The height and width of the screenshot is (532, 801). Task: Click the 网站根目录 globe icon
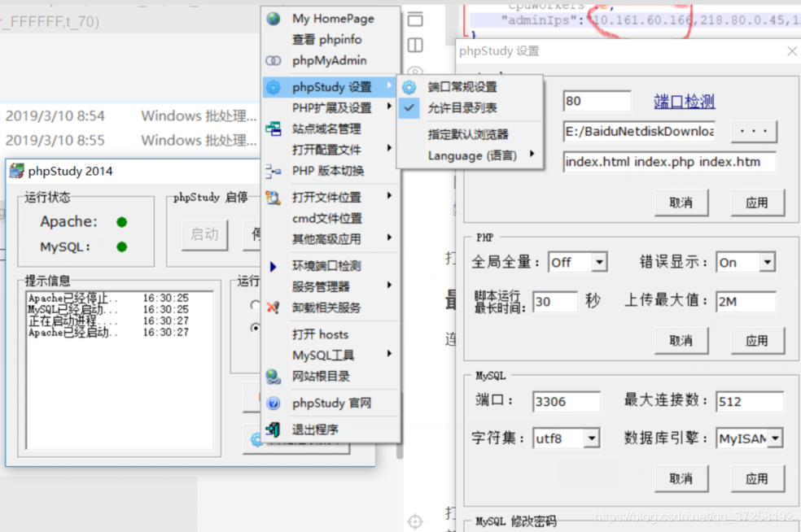274,377
